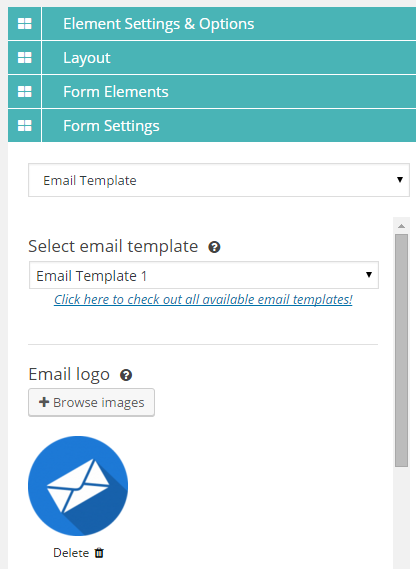The width and height of the screenshot is (416, 569).
Task: Follow the available email templates link
Action: coord(203,299)
